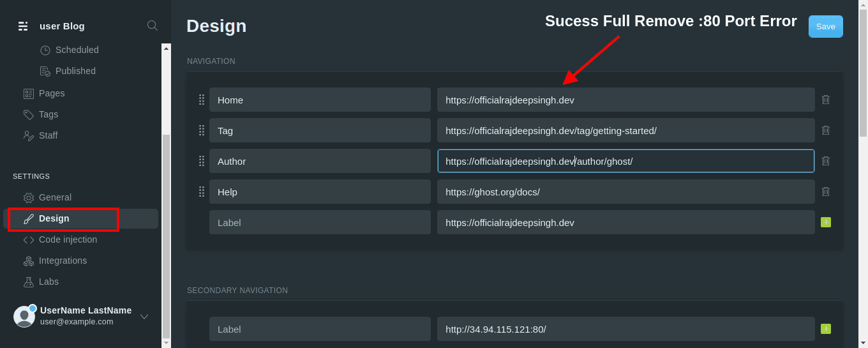Viewport: 868px width, 348px height.
Task: Click the Pages icon in sidebar
Action: coord(29,93)
